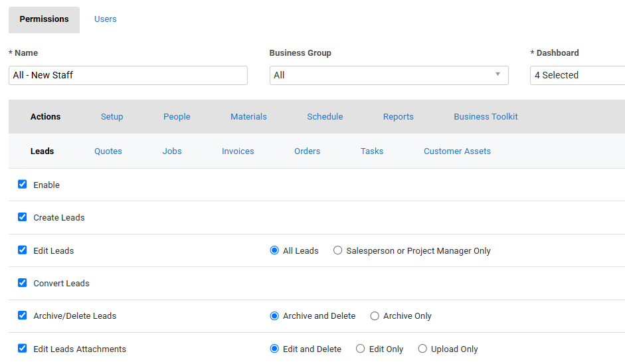
Task: Open the Business Toolkit tab
Action: tap(486, 117)
